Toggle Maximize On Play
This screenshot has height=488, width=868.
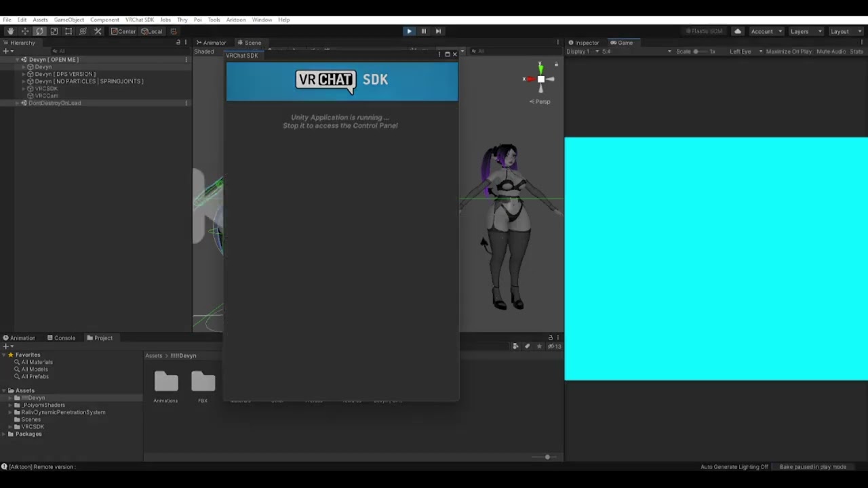pos(789,52)
